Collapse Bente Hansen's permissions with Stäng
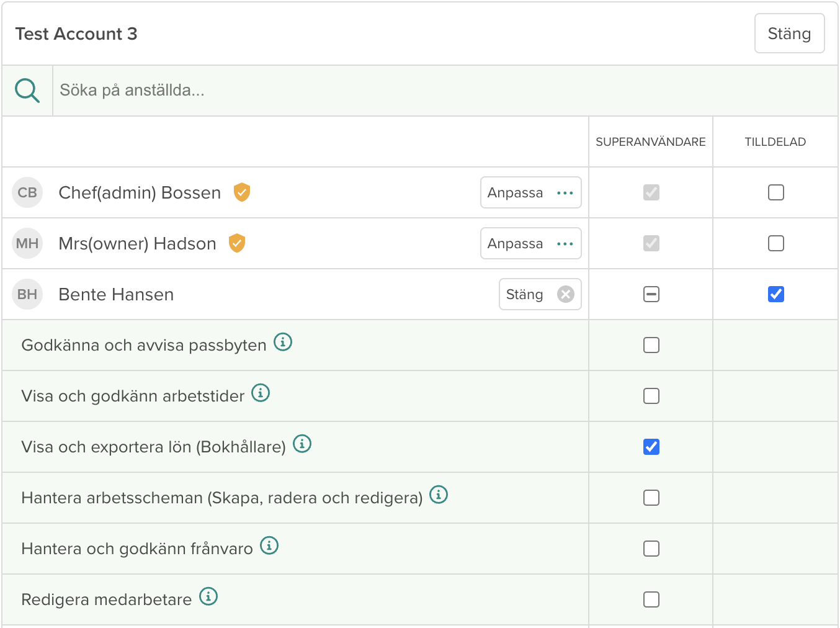This screenshot has height=628, width=840. [x=540, y=294]
